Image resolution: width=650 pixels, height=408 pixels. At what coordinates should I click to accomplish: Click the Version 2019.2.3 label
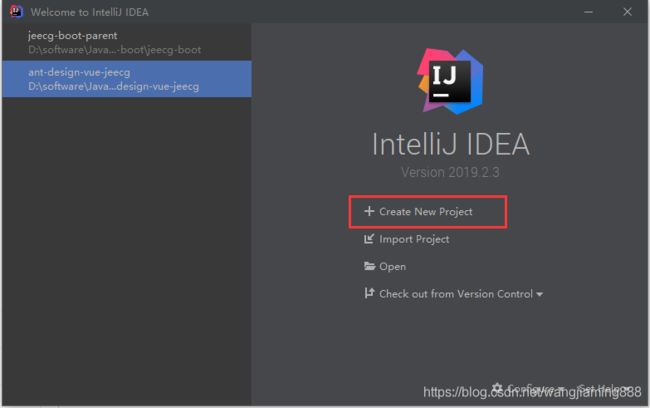(x=450, y=172)
